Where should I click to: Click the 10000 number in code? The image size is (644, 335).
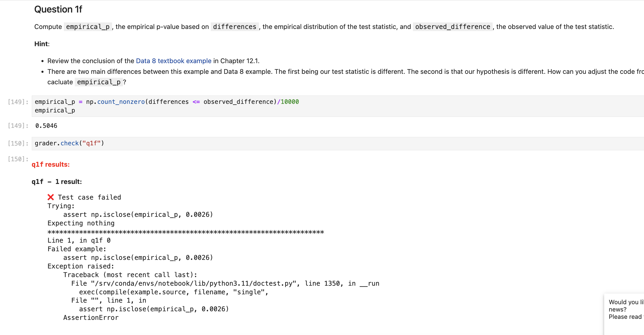(x=290, y=102)
